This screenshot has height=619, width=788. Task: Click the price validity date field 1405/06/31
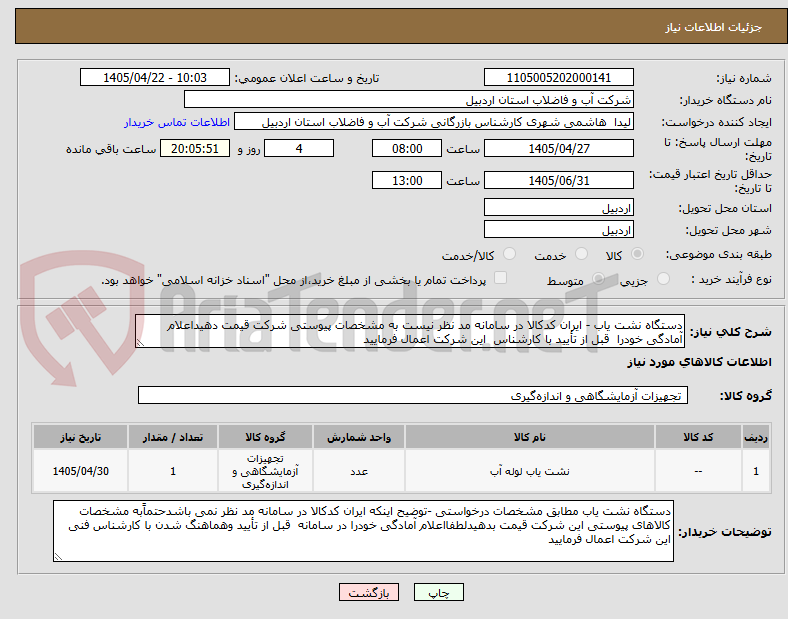tap(558, 180)
